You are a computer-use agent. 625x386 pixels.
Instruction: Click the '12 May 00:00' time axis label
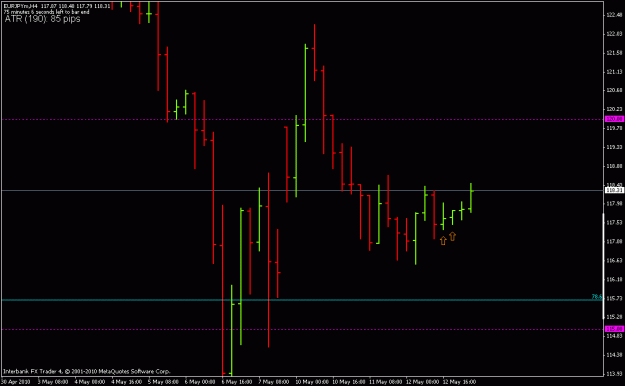(423, 382)
